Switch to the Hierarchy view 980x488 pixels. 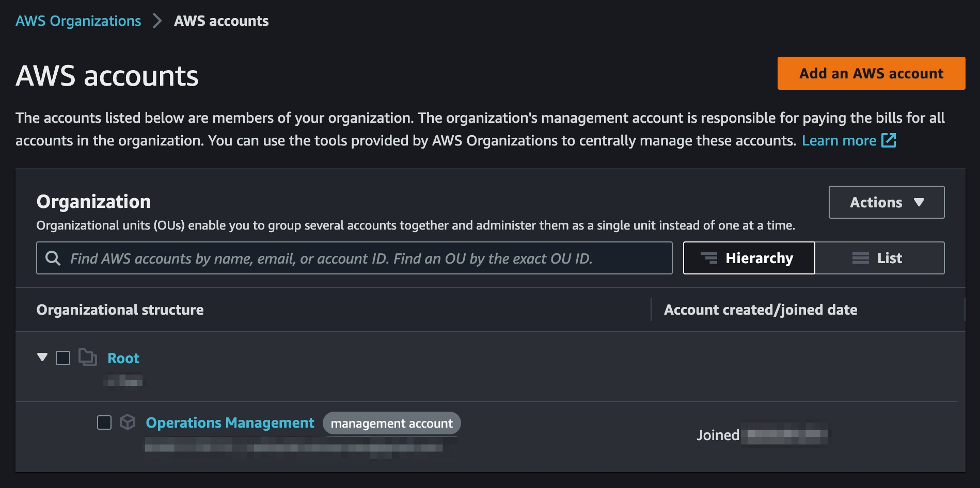click(x=749, y=258)
